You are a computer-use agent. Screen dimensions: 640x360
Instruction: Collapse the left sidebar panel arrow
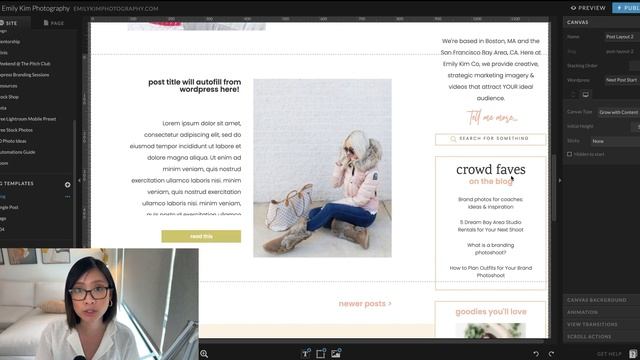tap(79, 180)
